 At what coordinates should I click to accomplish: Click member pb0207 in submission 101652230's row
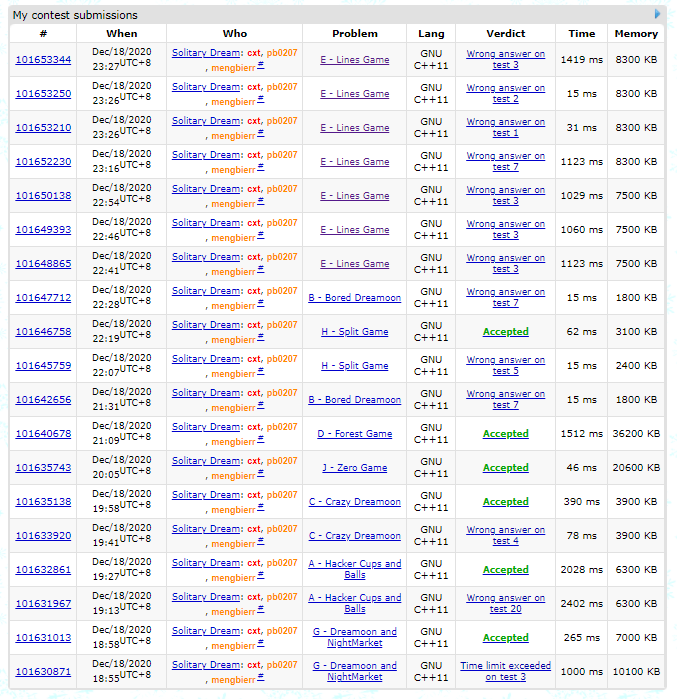pyautogui.click(x=282, y=155)
